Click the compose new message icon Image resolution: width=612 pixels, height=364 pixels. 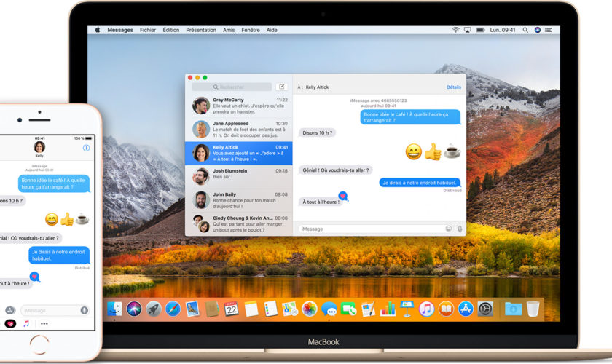pyautogui.click(x=282, y=87)
